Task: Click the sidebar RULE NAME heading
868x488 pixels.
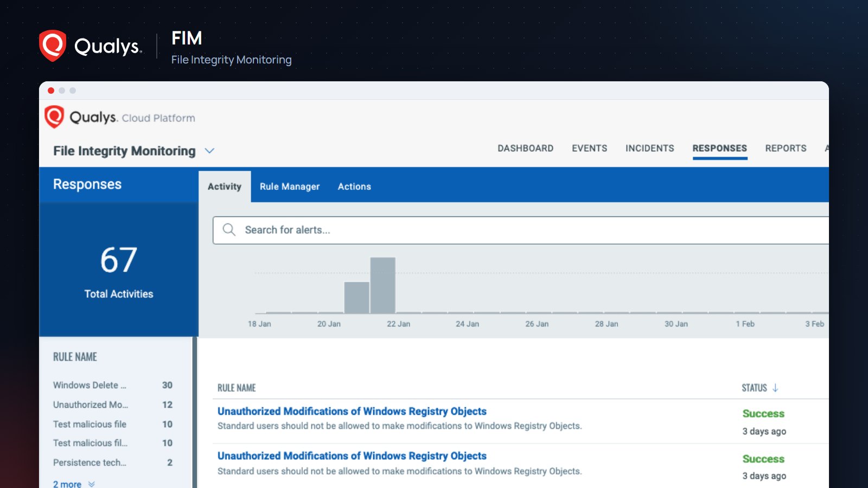Action: coord(75,357)
